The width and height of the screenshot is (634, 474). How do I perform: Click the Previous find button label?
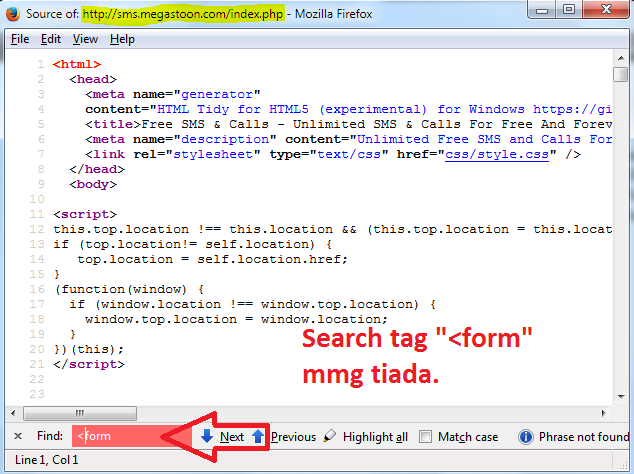click(293, 437)
